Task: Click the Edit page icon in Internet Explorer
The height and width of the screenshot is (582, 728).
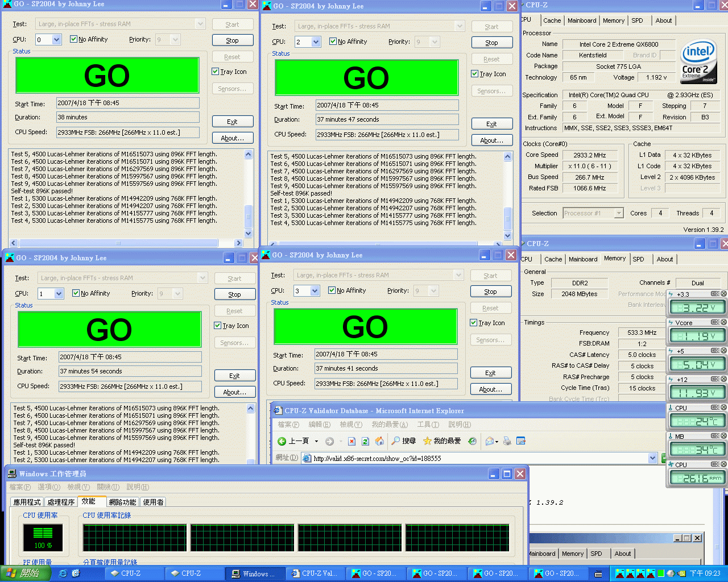Action: (x=520, y=441)
